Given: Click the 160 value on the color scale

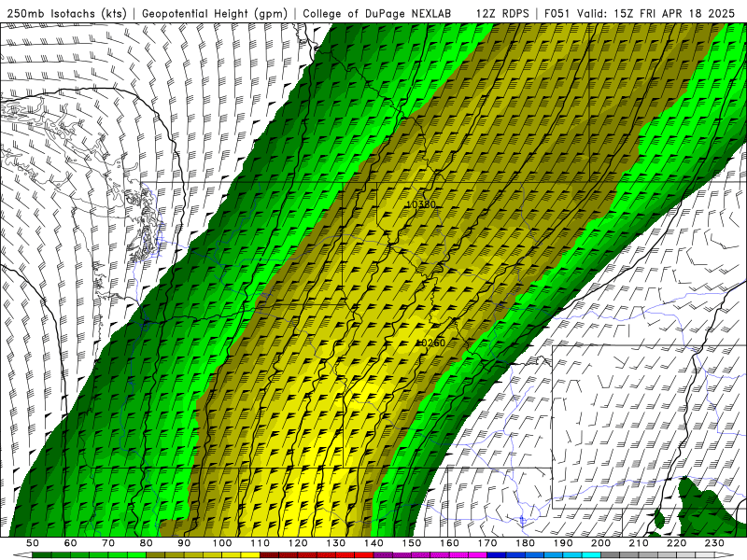Looking at the screenshot, I should pos(449,543).
